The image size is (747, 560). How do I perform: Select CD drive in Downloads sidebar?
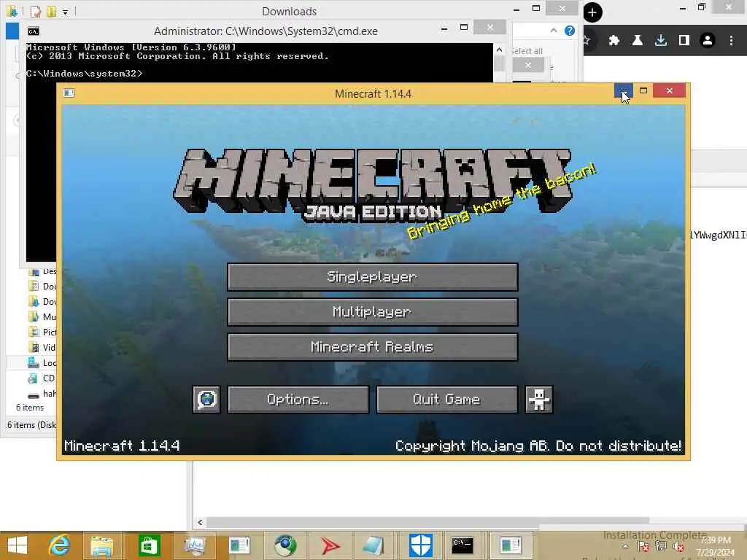42,378
